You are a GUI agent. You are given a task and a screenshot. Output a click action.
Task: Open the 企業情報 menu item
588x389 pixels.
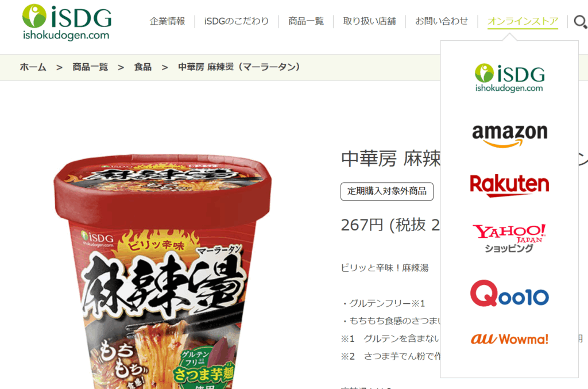tap(167, 21)
